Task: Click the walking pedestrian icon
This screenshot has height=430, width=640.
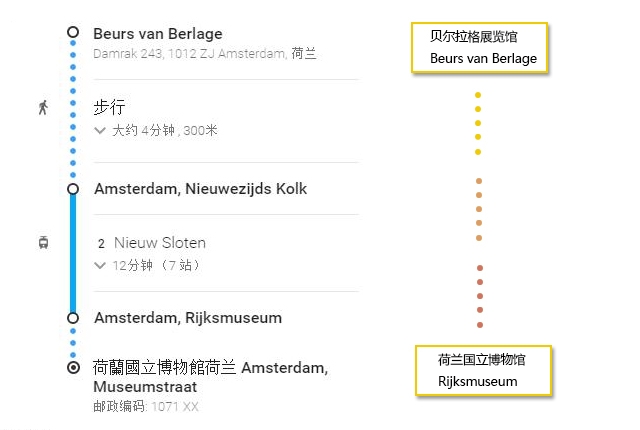Action: (x=43, y=108)
